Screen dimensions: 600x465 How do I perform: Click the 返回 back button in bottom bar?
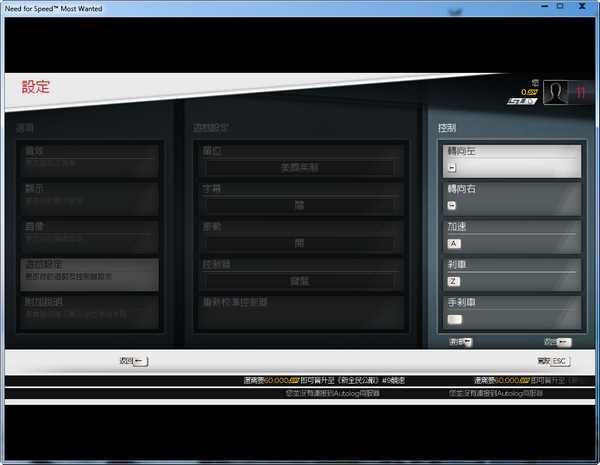134,361
